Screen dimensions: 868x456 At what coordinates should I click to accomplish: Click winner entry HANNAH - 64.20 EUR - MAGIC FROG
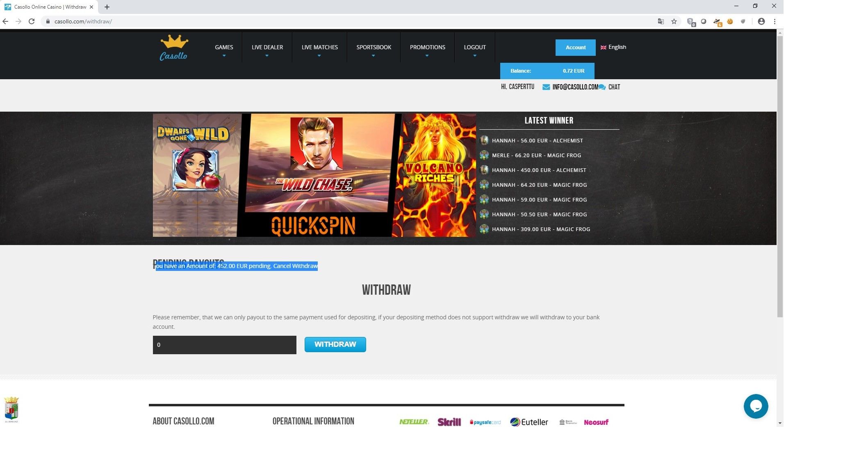[x=539, y=185]
